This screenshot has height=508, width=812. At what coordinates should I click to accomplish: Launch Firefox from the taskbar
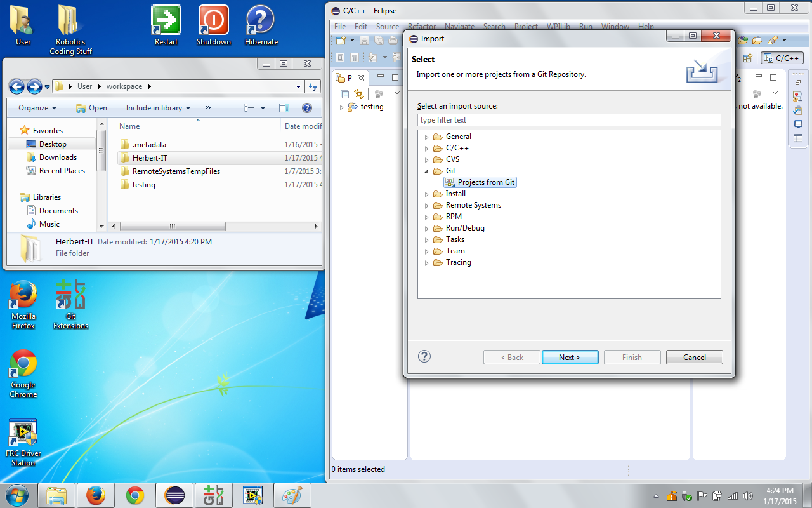point(96,495)
